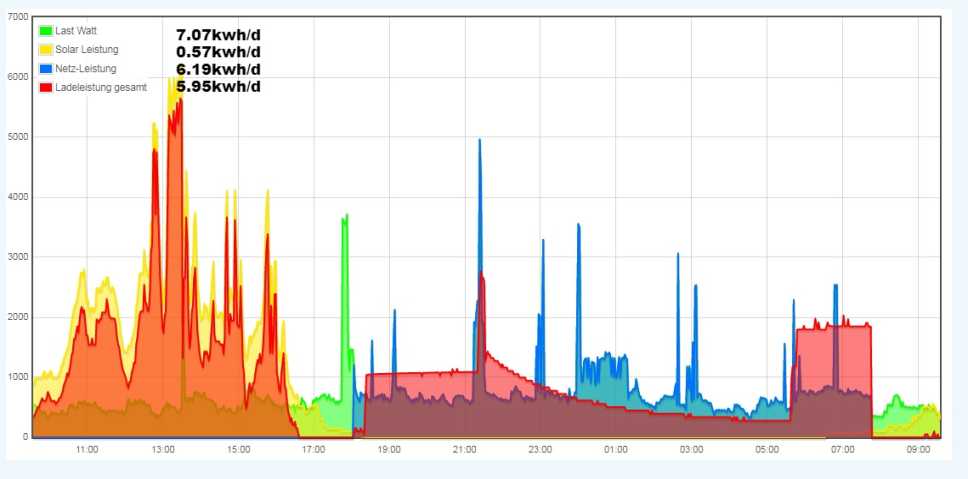Select the 5.95kwh/d value annotation
The width and height of the screenshot is (968, 479).
[218, 87]
